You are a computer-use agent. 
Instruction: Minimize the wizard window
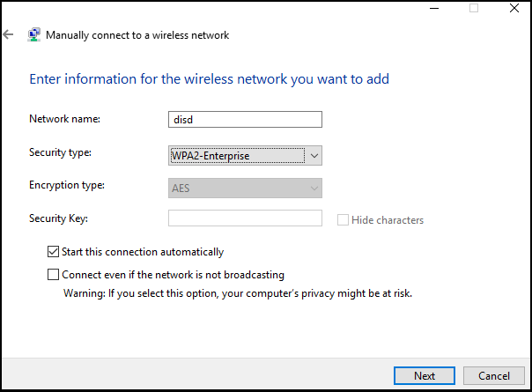434,8
